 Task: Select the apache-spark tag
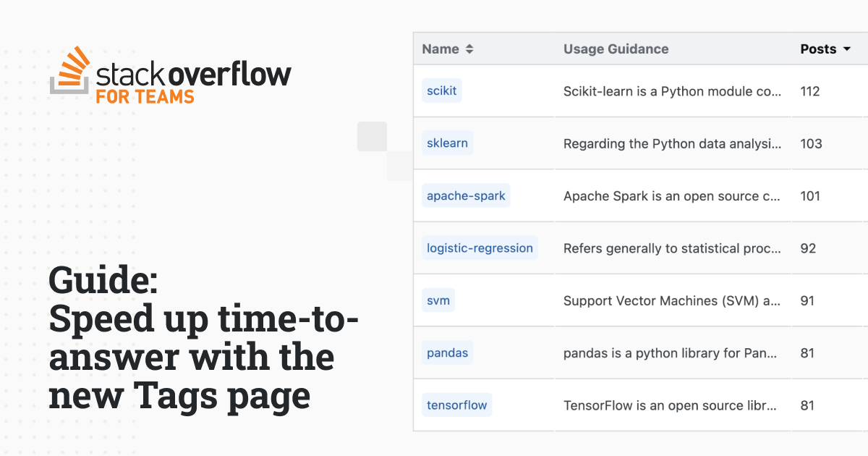tap(466, 195)
